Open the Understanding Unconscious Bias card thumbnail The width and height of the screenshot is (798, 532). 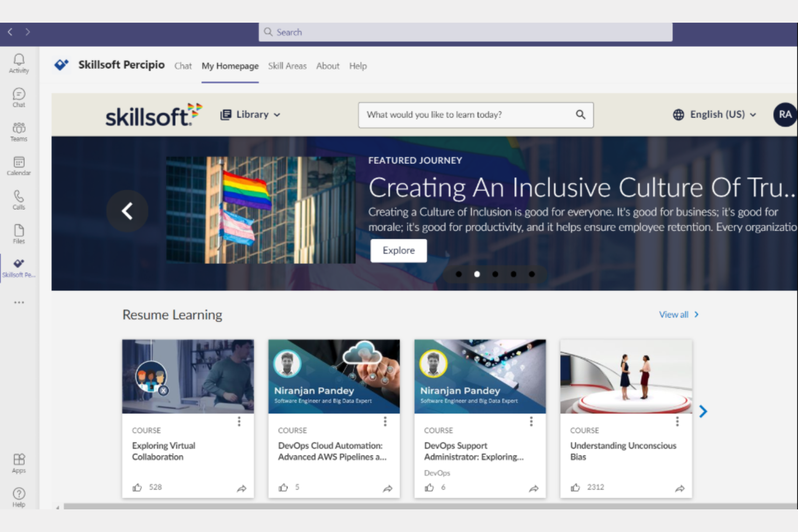(x=626, y=376)
